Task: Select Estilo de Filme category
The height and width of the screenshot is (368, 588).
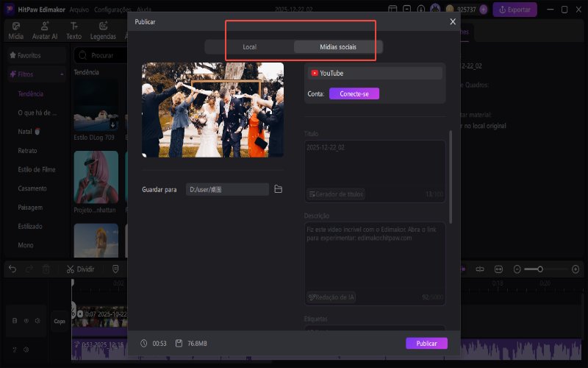Action: 36,169
